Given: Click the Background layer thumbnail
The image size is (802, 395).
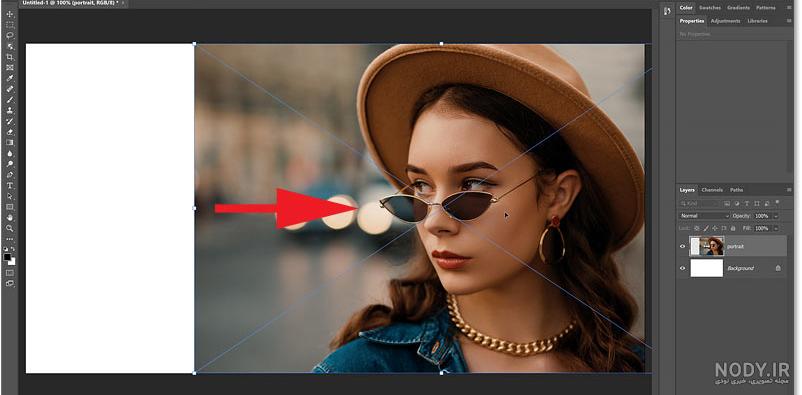Looking at the screenshot, I should [707, 268].
